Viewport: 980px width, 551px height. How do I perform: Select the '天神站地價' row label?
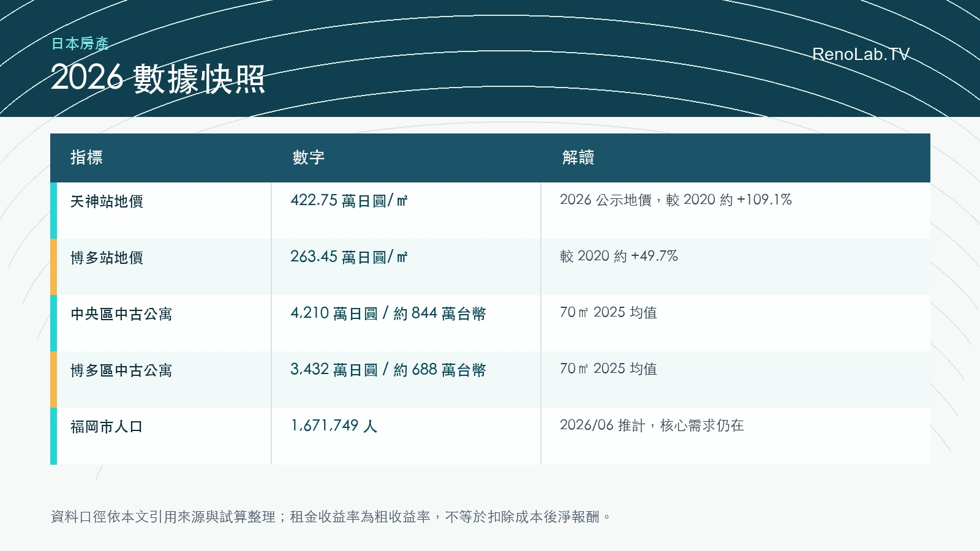[x=107, y=201]
